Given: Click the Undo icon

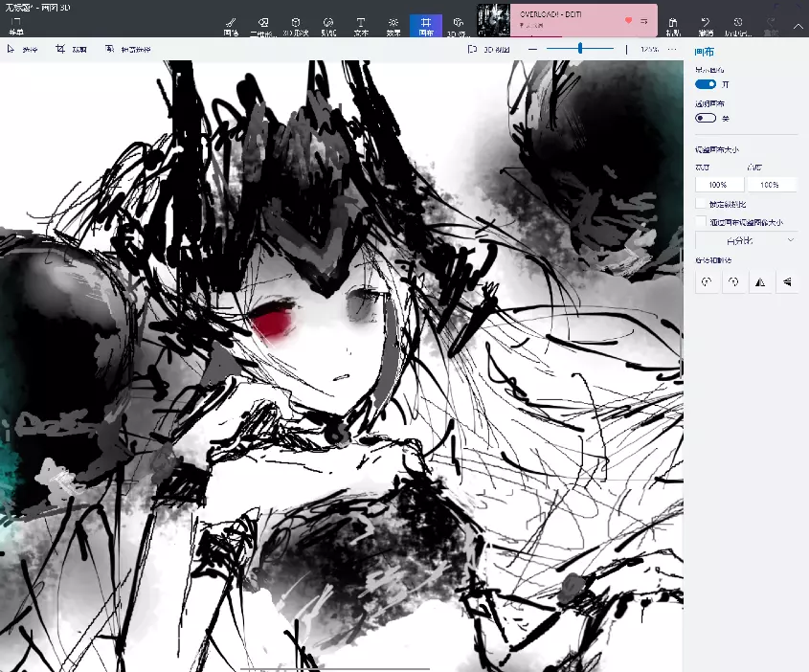Looking at the screenshot, I should tap(705, 25).
